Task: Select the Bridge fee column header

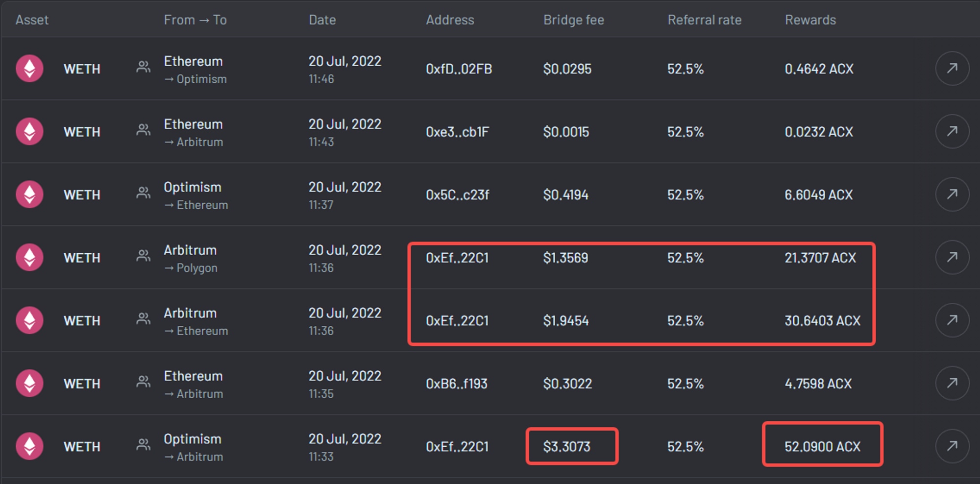Action: coord(574,20)
